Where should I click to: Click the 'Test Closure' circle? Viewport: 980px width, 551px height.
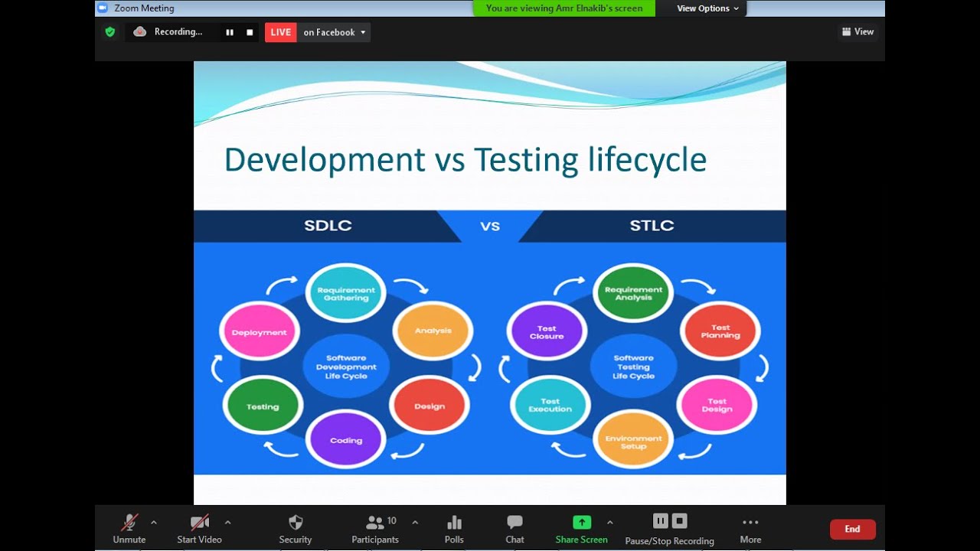click(547, 332)
